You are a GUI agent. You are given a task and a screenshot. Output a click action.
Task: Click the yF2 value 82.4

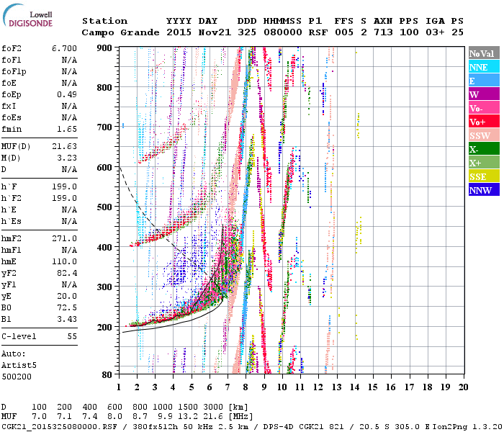(x=67, y=273)
